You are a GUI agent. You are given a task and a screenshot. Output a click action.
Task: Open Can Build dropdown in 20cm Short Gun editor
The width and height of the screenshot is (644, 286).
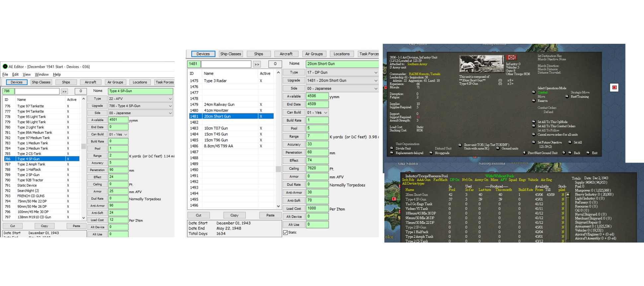[x=317, y=112]
